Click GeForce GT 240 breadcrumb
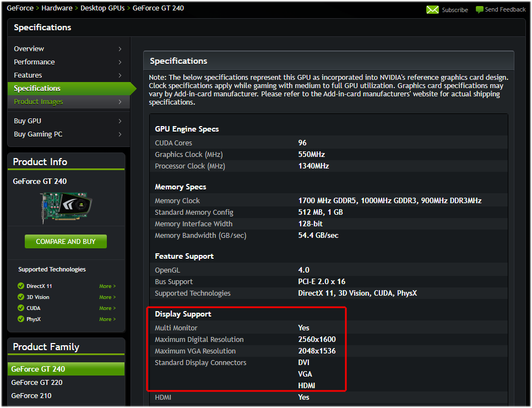 (158, 8)
